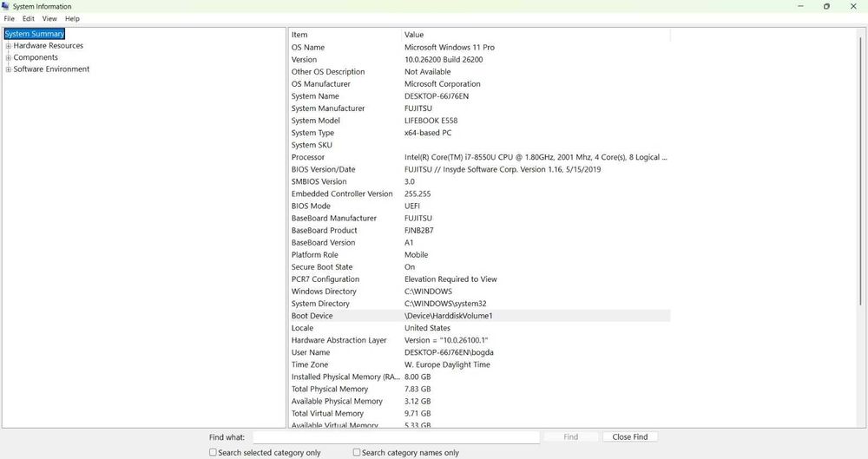Open the Help menu
The width and height of the screenshot is (868, 459).
click(x=72, y=18)
